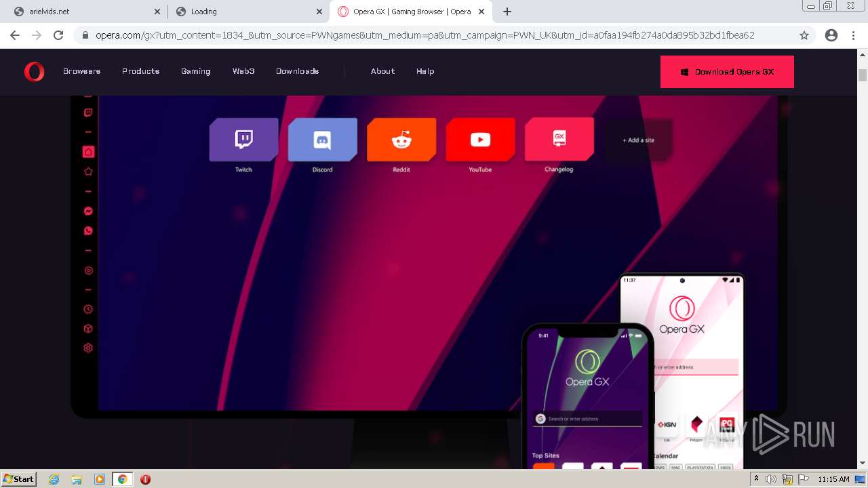This screenshot has height=488, width=868.
Task: Click the pentagon star sidebar icon
Action: click(x=88, y=171)
